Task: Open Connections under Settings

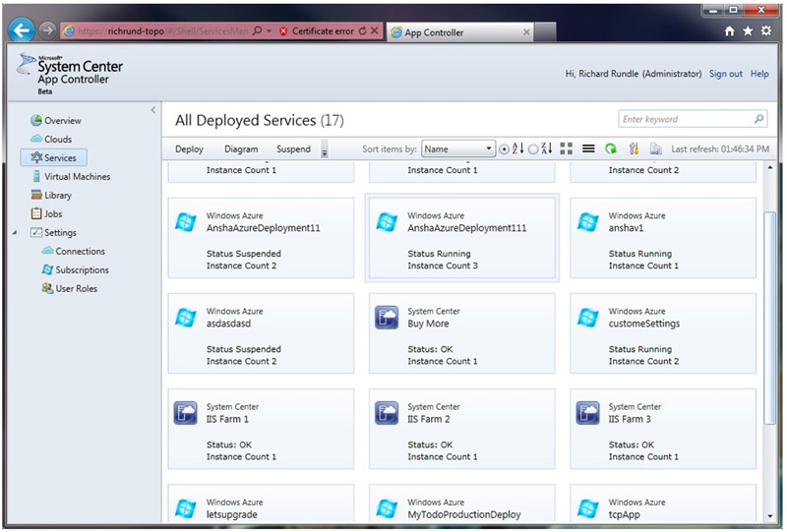Action: click(74, 251)
